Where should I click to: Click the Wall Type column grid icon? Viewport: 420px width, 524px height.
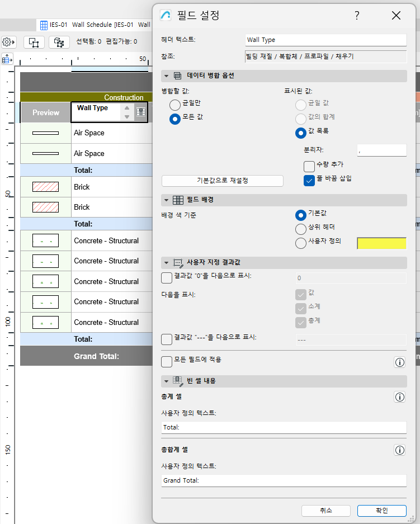(141, 112)
